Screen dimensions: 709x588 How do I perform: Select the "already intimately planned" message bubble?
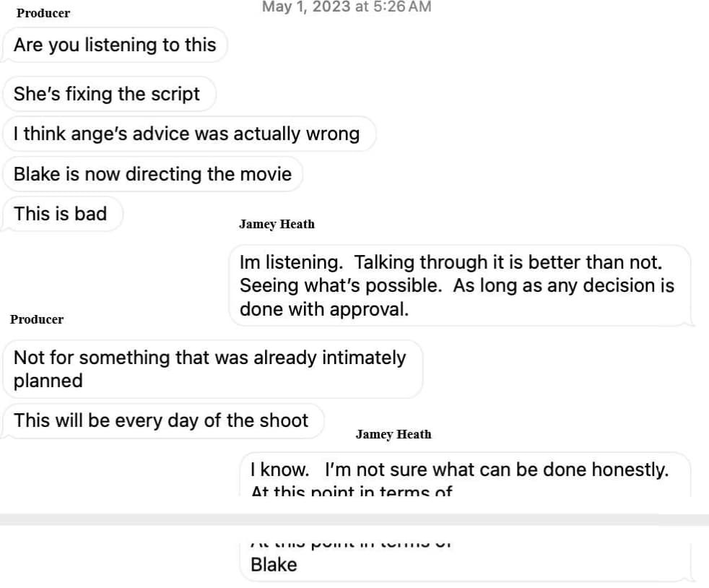coord(210,368)
